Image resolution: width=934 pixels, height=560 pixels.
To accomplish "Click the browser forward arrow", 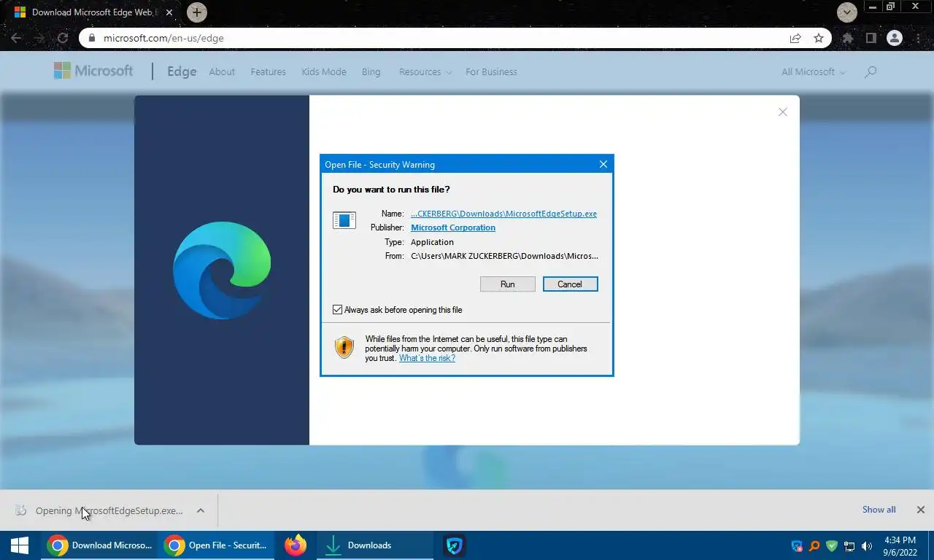I will 39,38.
